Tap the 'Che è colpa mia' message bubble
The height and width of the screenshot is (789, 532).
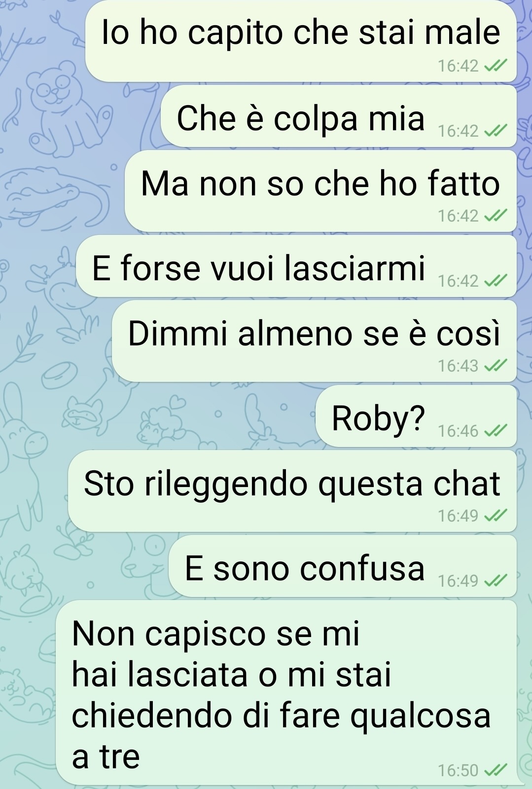pos(339,116)
